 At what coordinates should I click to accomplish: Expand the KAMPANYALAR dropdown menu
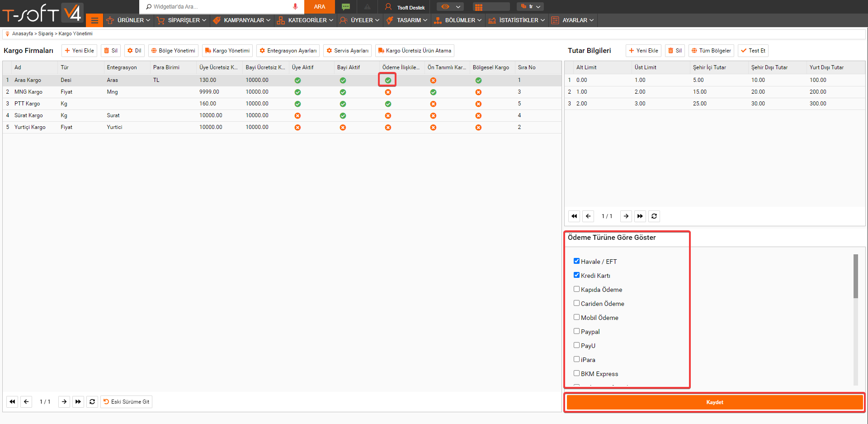(x=242, y=20)
